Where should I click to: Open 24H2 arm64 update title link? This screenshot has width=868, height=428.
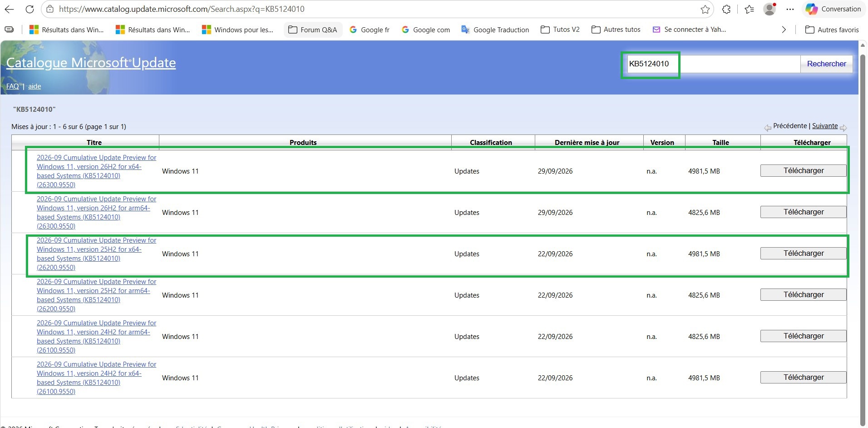coord(96,337)
